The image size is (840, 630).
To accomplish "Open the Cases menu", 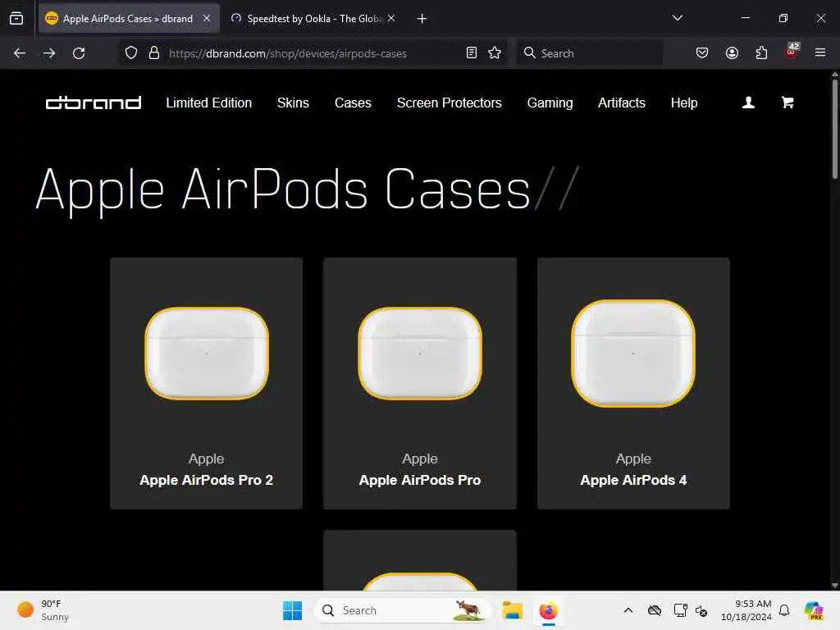I will 353,103.
